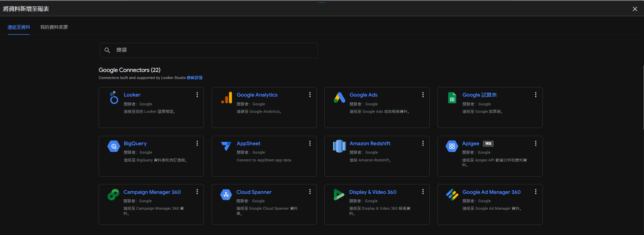This screenshot has width=644, height=235.
Task: Click the drag handle dots at top
Action: tap(321, 2)
